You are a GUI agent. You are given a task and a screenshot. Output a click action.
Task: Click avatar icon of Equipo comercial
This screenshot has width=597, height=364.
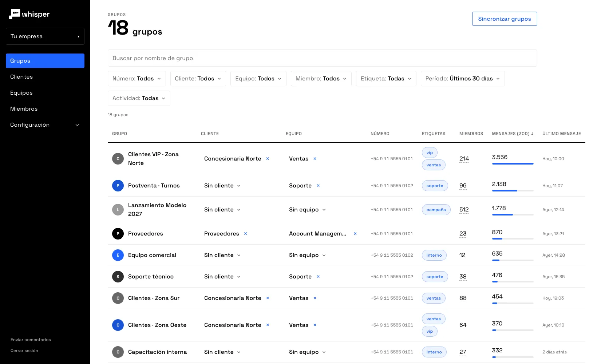point(118,255)
